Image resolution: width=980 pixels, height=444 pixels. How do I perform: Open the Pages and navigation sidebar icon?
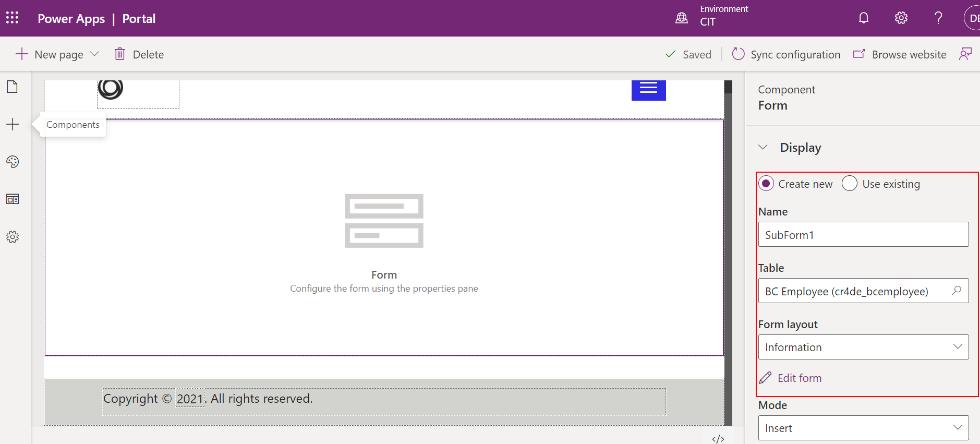[13, 87]
